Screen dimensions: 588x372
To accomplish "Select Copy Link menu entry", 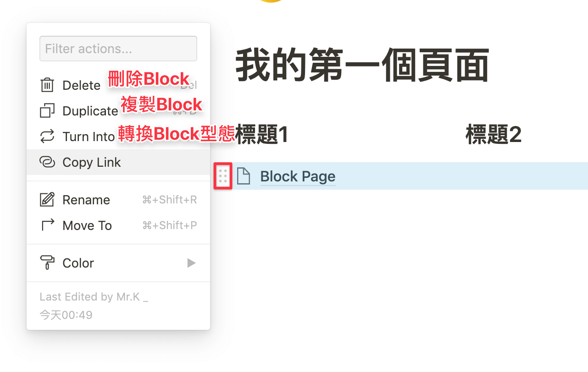I will pos(92,162).
